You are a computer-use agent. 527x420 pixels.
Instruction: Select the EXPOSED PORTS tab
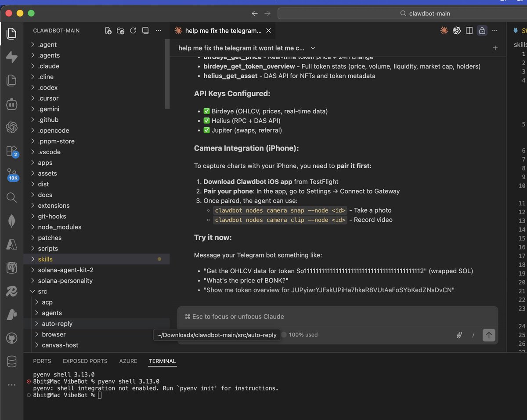[x=85, y=361]
